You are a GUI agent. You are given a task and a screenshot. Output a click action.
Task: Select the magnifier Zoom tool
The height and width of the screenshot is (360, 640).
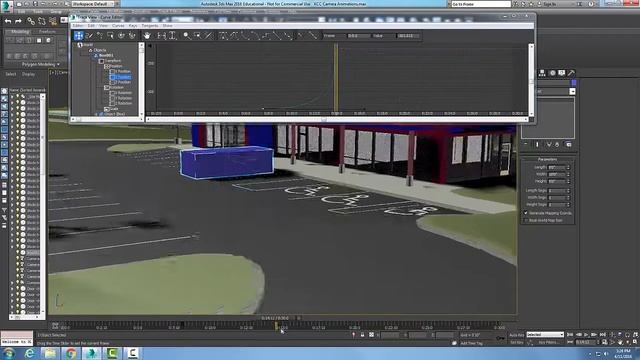click(187, 36)
